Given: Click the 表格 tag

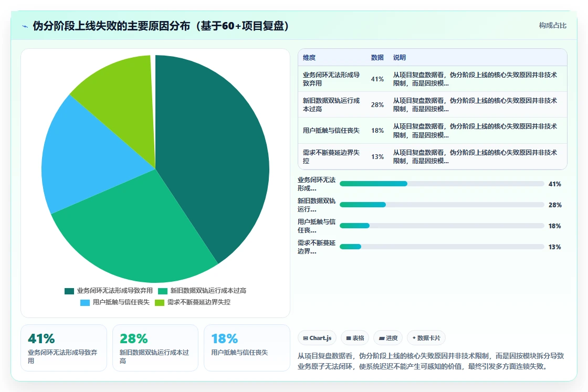Looking at the screenshot, I should pyautogui.click(x=355, y=338).
